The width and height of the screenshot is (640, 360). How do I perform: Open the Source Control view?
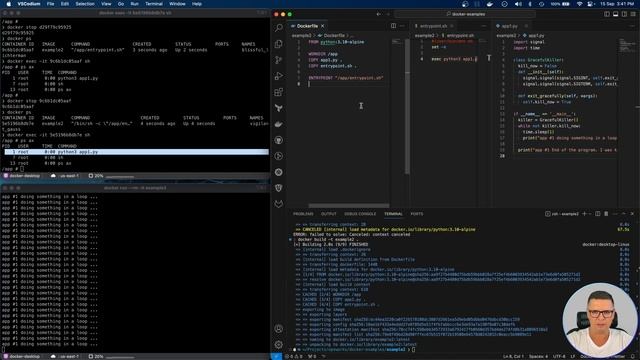[x=279, y=60]
